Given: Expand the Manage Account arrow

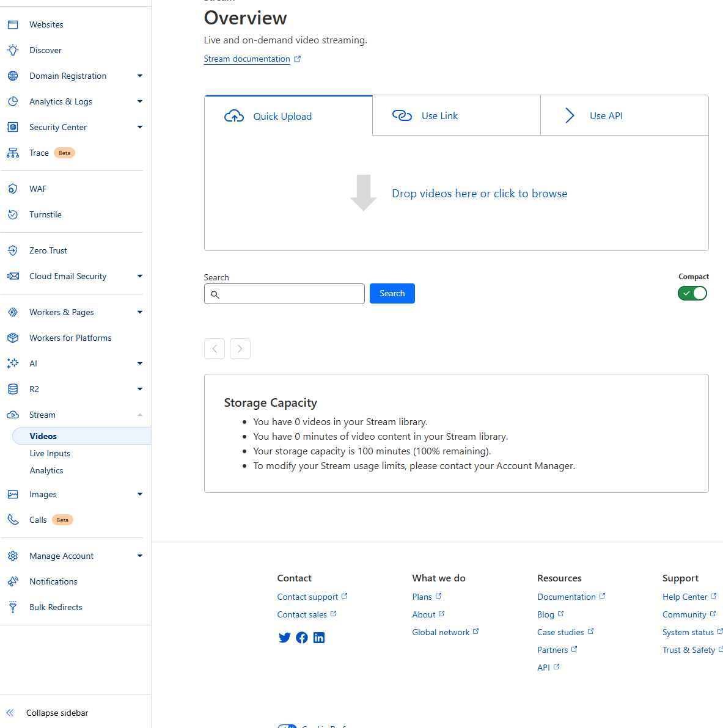Looking at the screenshot, I should [140, 556].
